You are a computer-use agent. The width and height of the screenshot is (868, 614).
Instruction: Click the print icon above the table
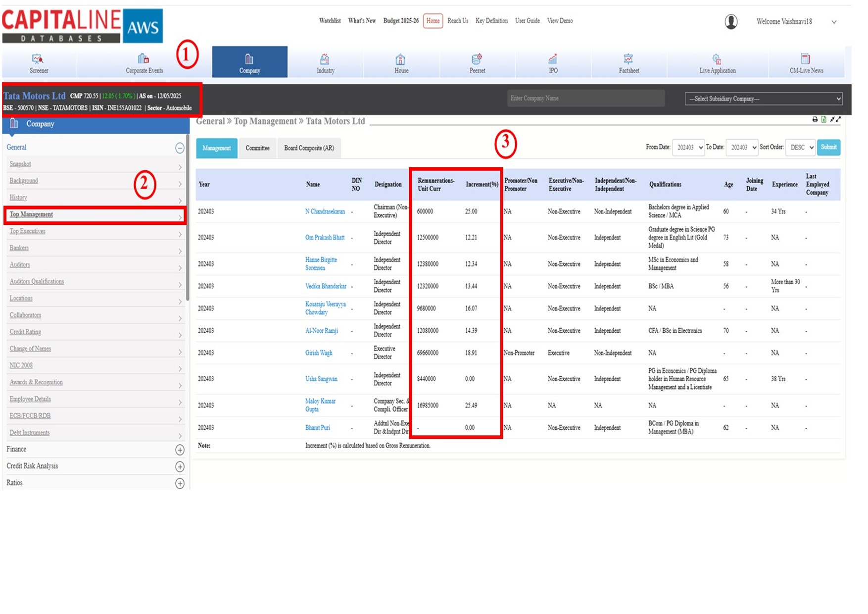click(x=815, y=119)
